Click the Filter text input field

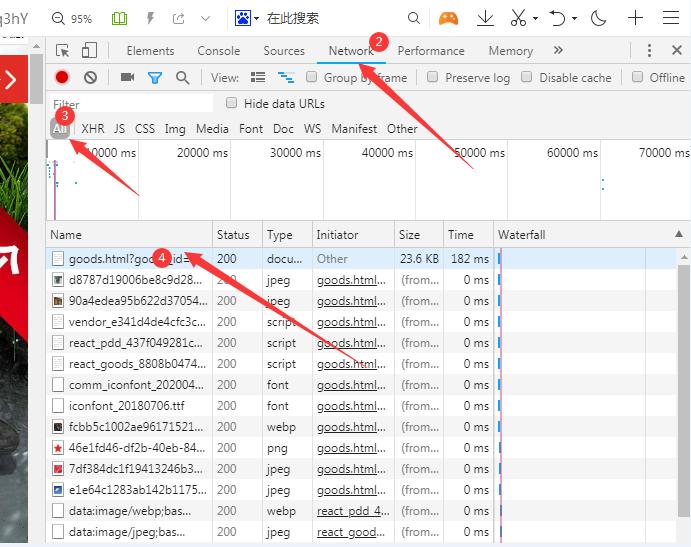coord(130,104)
